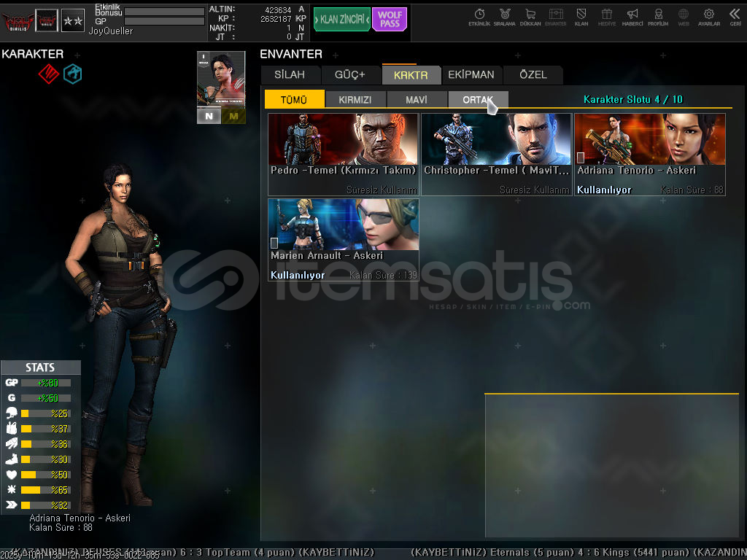The height and width of the screenshot is (560, 747).
Task: Filter characters by MAVİ
Action: [x=417, y=100]
